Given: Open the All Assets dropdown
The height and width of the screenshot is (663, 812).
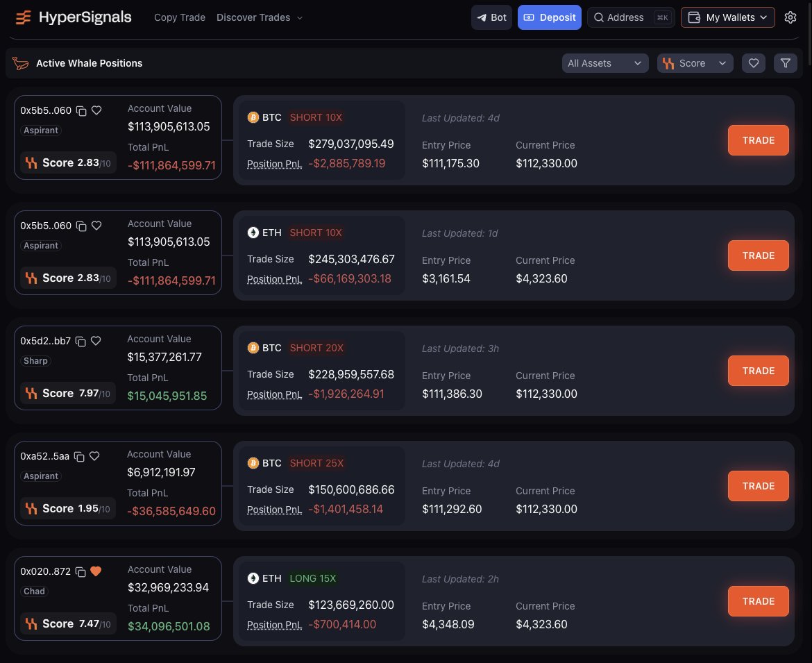Looking at the screenshot, I should [605, 63].
